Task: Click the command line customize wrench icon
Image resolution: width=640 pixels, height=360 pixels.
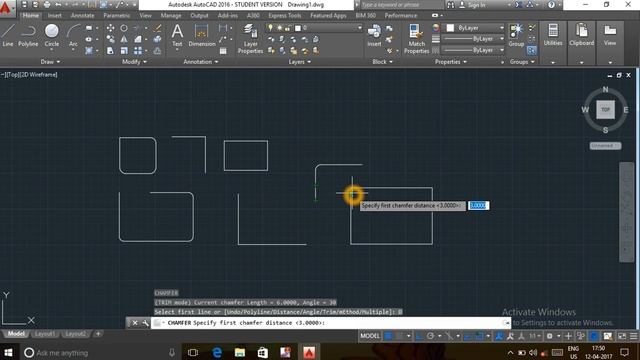Action: click(x=145, y=323)
